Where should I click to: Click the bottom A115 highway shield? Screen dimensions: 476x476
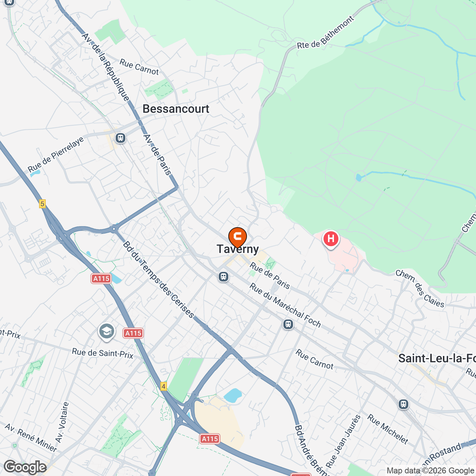click(x=210, y=439)
